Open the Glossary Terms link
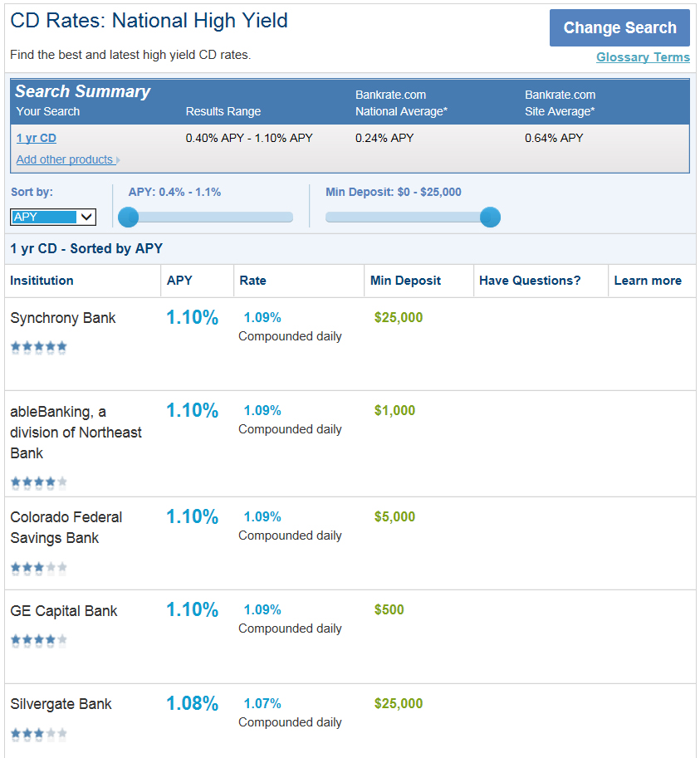 tap(643, 57)
